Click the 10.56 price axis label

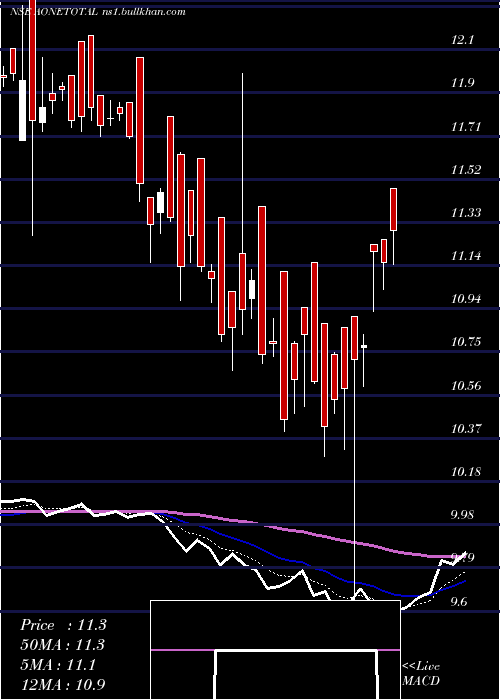tap(466, 385)
